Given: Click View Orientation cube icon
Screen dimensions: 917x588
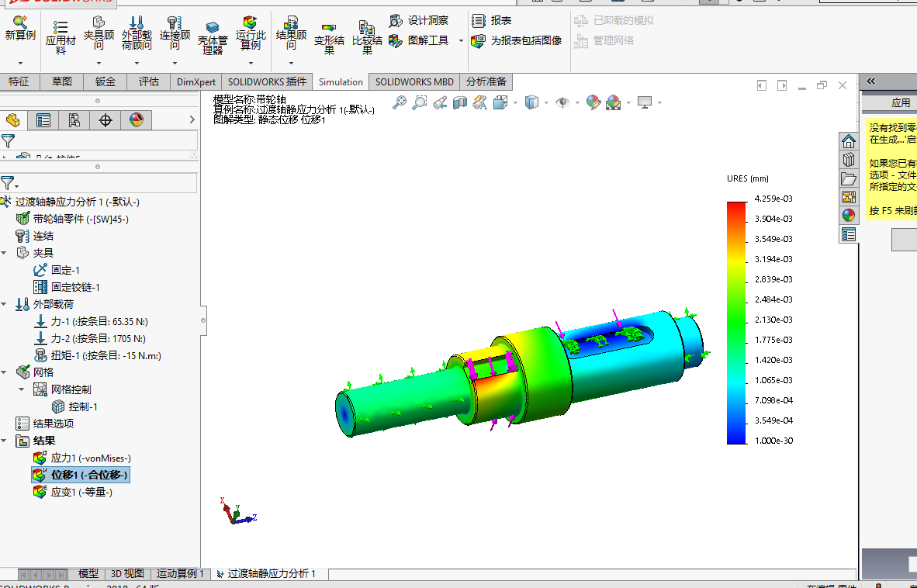Looking at the screenshot, I should pos(500,103).
